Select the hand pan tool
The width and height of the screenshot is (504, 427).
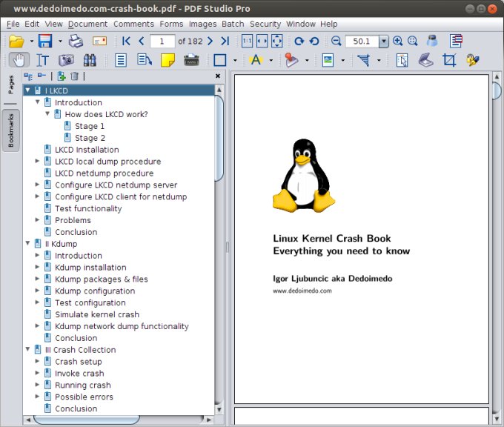click(19, 60)
